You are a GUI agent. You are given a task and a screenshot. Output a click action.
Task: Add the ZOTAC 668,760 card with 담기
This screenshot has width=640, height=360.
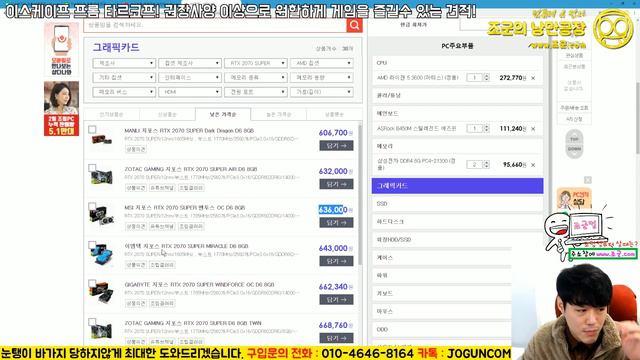[336, 338]
